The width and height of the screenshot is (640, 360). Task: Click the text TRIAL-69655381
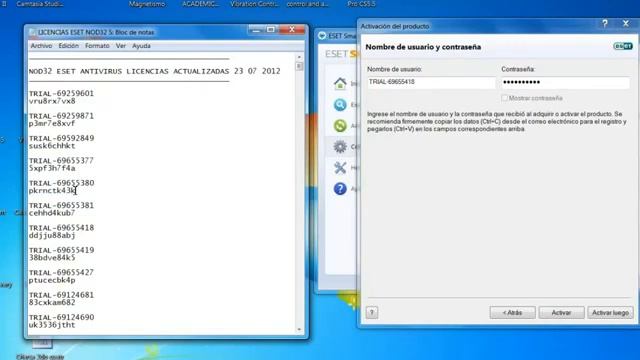(61, 205)
